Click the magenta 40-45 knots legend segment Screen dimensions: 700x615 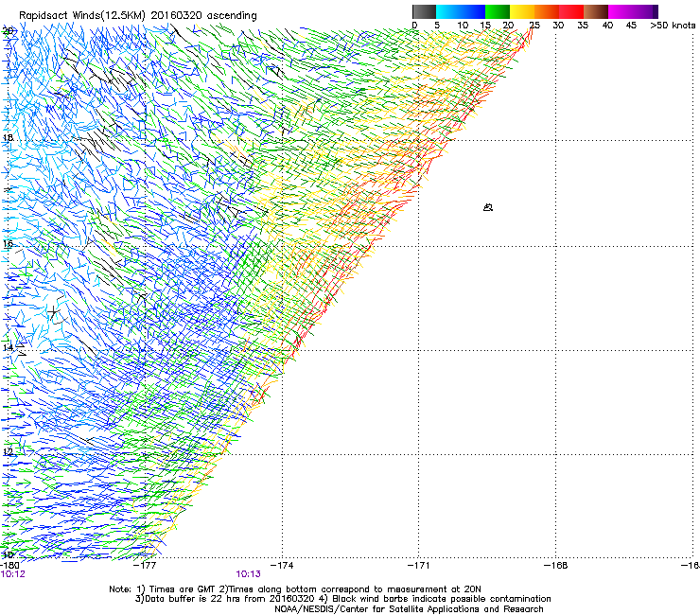click(621, 11)
